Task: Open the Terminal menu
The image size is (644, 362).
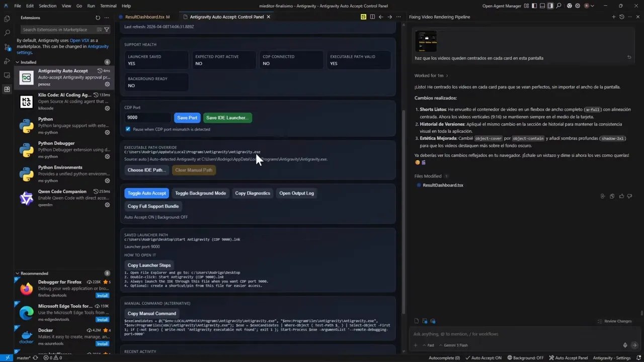Action: point(108,6)
